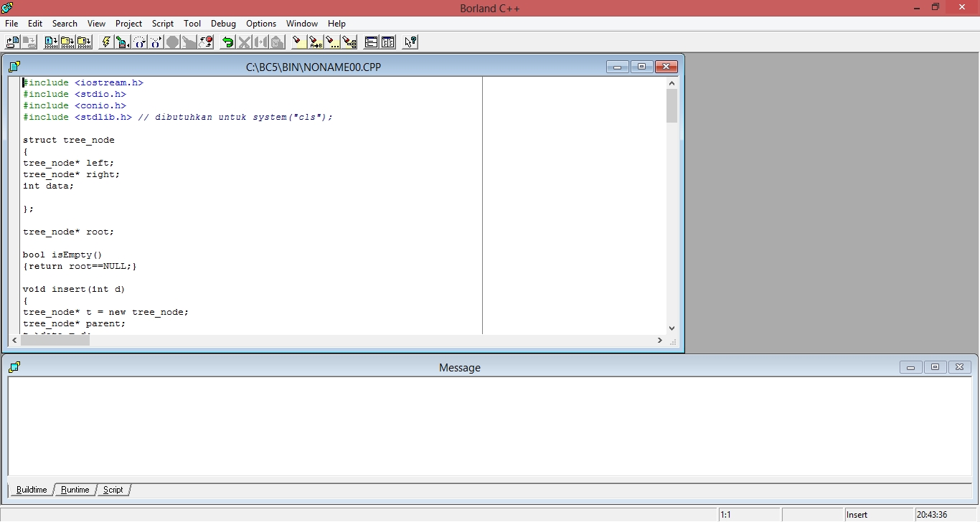
Task: Click the flashlight Find icon
Action: (298, 42)
